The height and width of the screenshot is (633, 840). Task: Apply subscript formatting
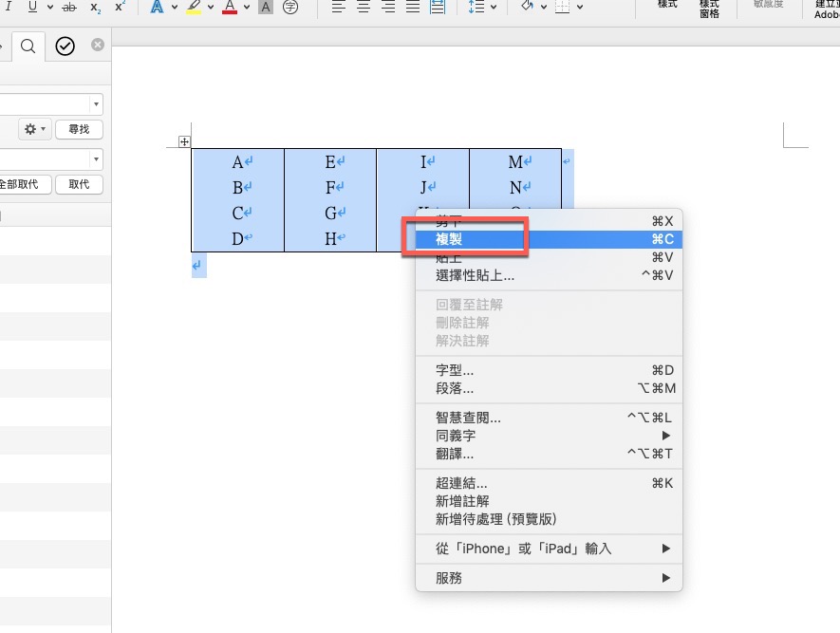95,7
